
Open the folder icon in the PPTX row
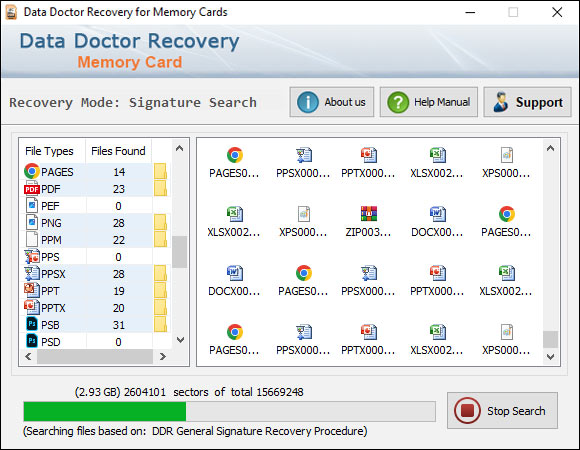click(160, 308)
